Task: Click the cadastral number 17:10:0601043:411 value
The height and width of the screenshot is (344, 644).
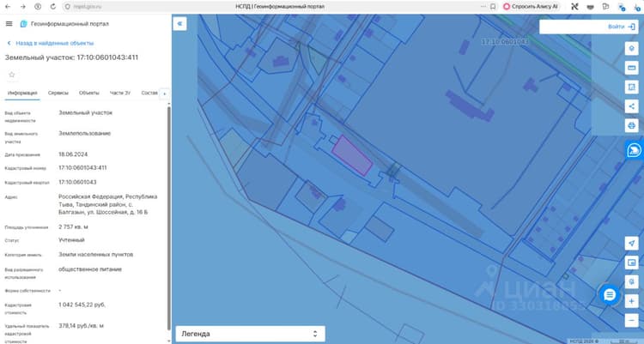Action: coord(82,168)
